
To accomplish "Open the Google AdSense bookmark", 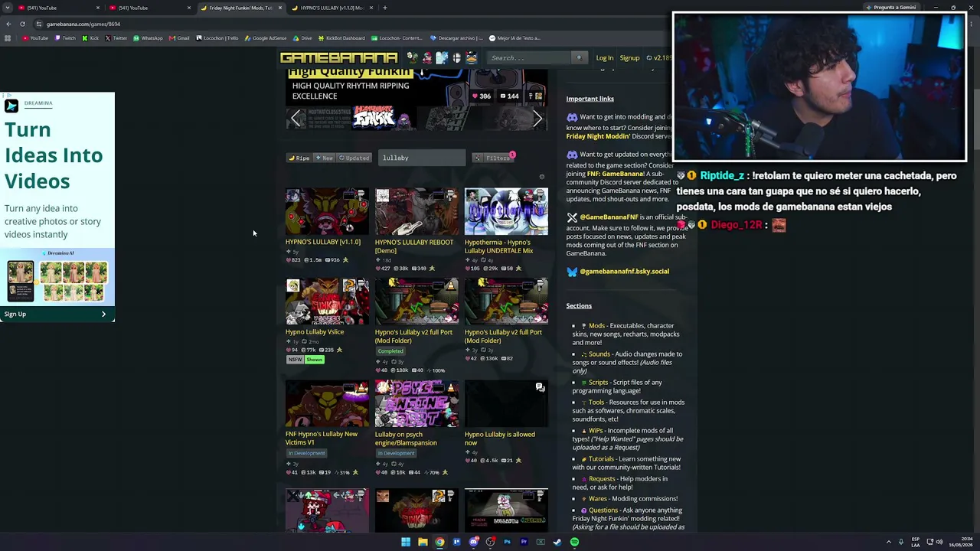I will pyautogui.click(x=265, y=38).
